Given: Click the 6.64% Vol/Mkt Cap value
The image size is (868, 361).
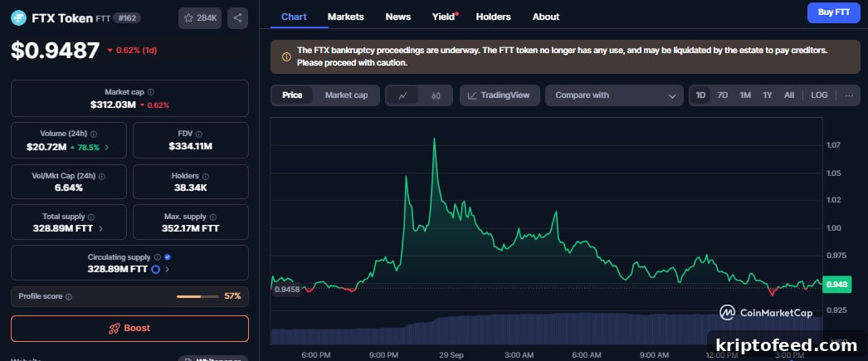Looking at the screenshot, I should tap(69, 188).
